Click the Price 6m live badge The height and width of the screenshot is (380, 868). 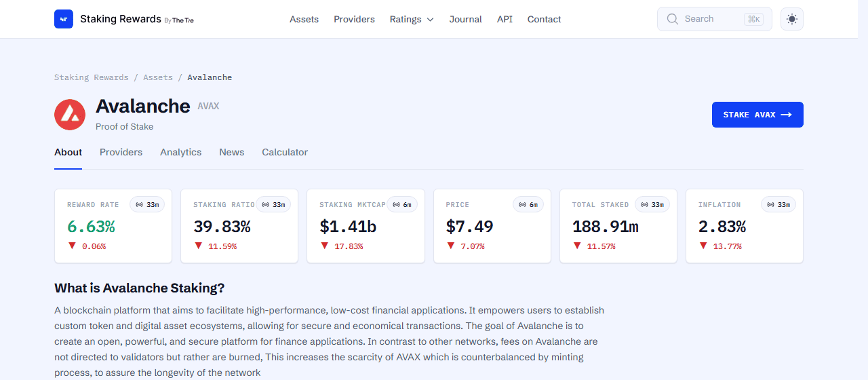528,204
